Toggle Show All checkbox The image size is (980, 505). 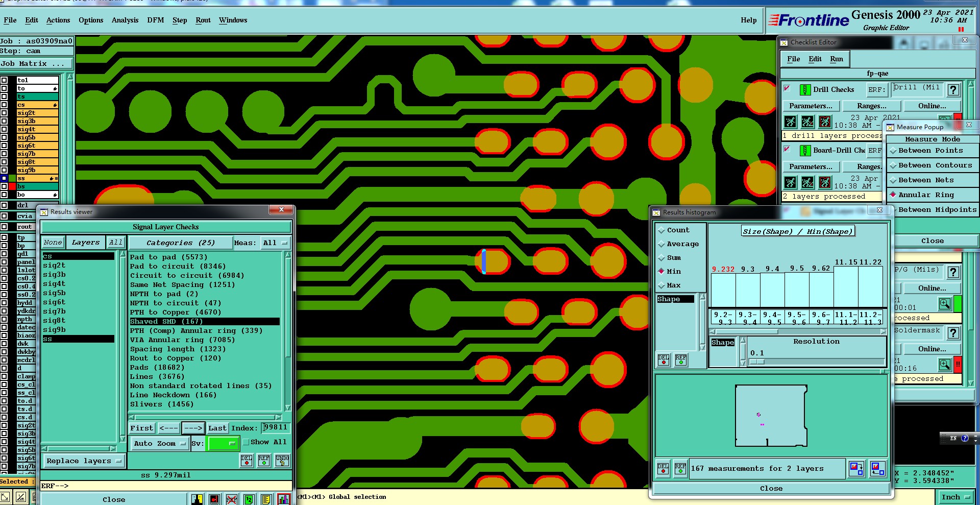tap(246, 442)
